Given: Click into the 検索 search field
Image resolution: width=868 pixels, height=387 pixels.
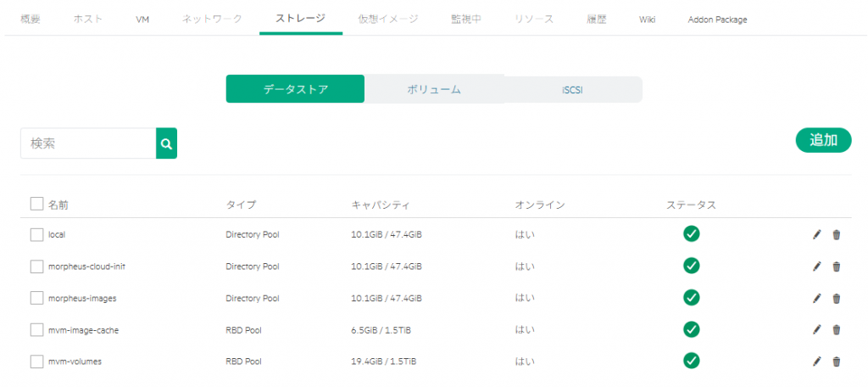Looking at the screenshot, I should click(x=88, y=143).
